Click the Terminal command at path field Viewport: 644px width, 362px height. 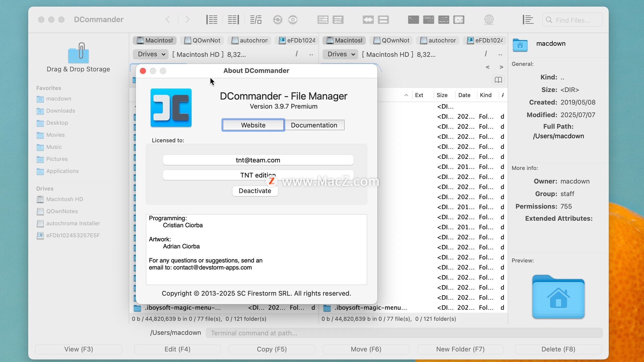pyautogui.click(x=404, y=333)
